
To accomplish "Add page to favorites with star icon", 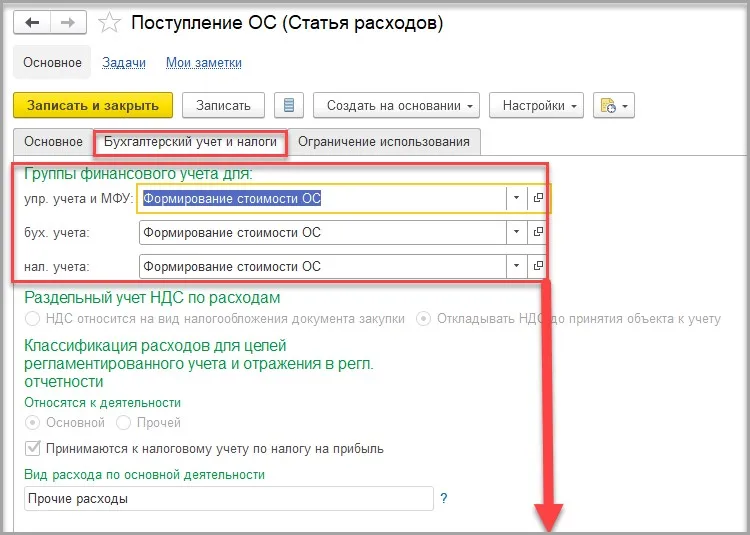I will coord(113,21).
